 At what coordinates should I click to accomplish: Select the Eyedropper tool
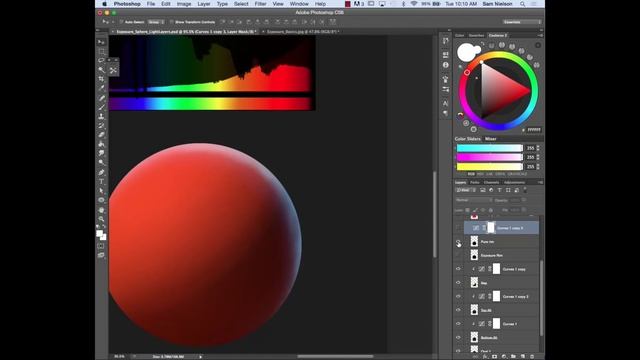(x=101, y=88)
